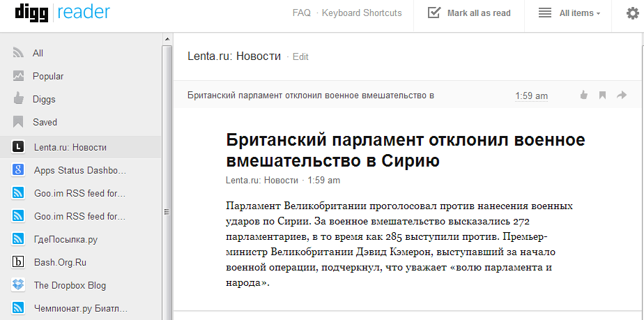Viewport: 644px width, 320px height.
Task: Open Keyboard Shortcuts link
Action: coord(362,13)
